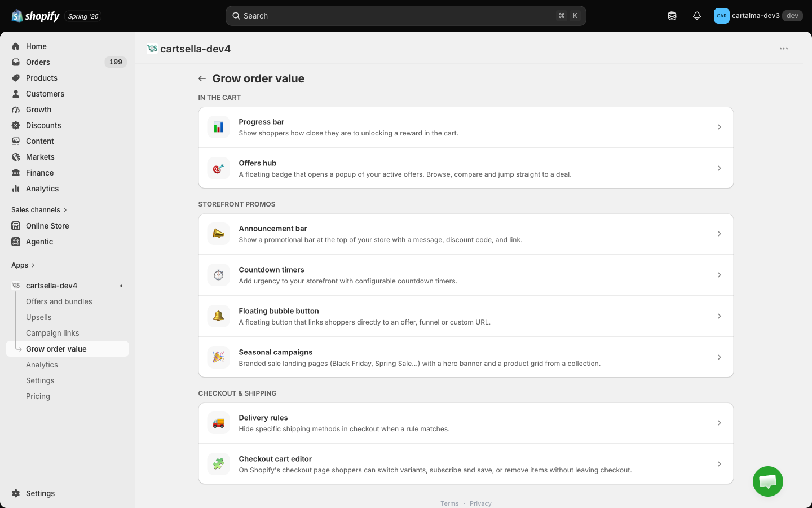The height and width of the screenshot is (508, 812).
Task: Click the Settings gear icon at sidebar bottom
Action: (x=16, y=493)
